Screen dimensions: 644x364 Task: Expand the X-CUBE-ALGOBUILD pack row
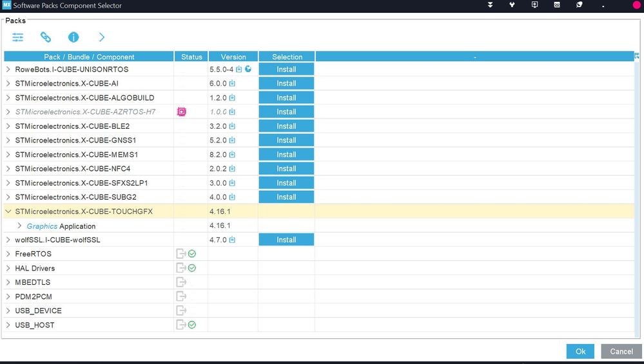[8, 98]
